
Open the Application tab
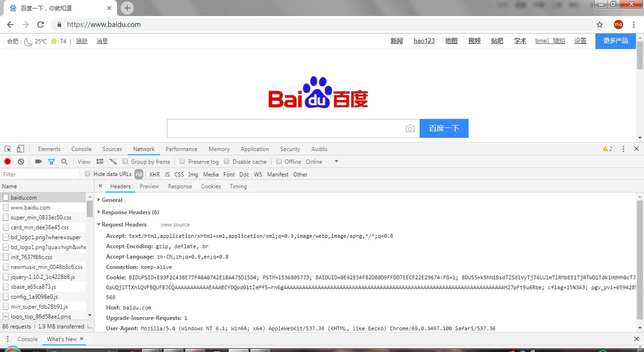click(x=255, y=149)
